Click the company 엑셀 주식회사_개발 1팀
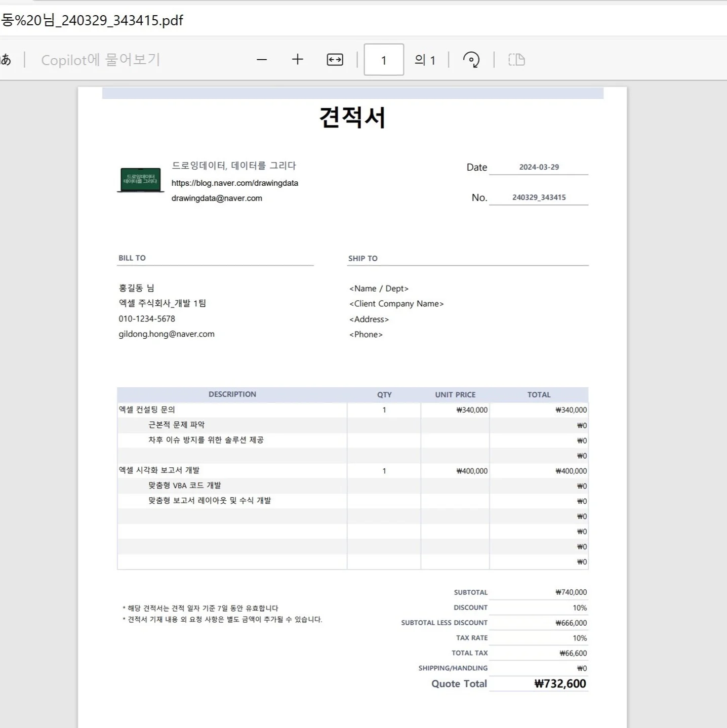Image resolution: width=727 pixels, height=728 pixels. [x=162, y=303]
